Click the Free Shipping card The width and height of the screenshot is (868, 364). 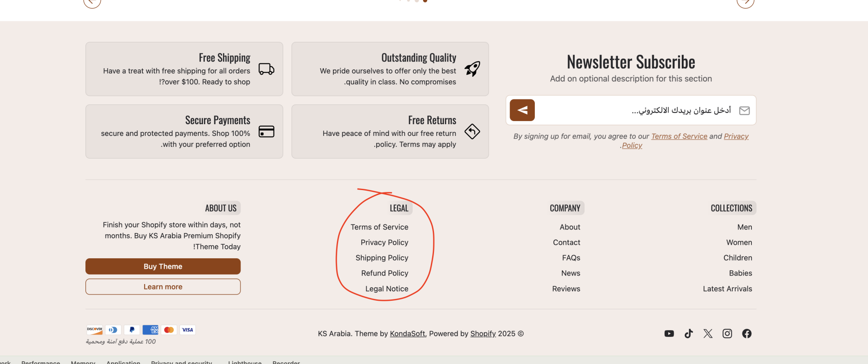pos(184,69)
